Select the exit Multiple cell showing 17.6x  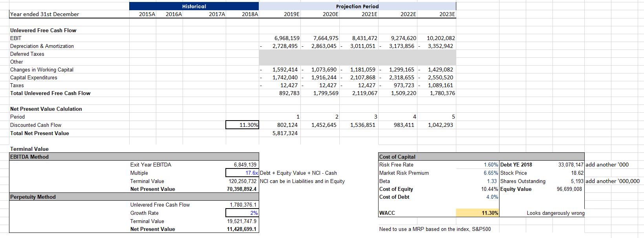tap(242, 173)
